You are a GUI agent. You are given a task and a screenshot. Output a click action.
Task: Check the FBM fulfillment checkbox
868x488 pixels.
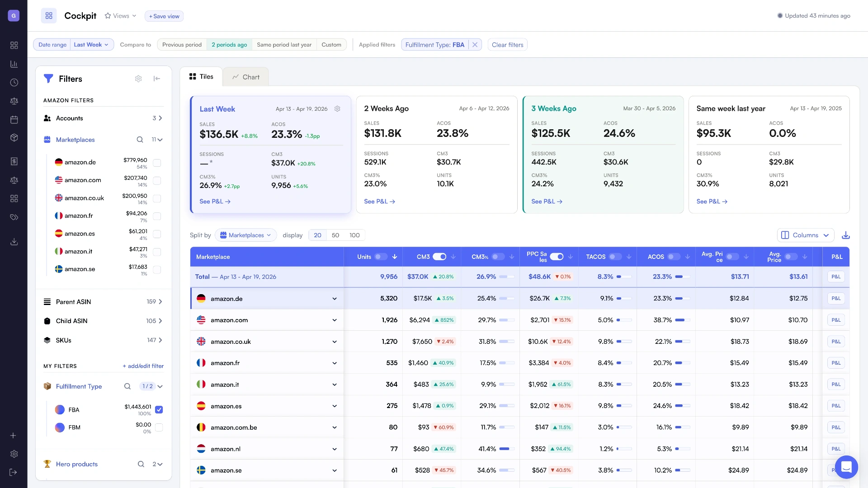point(159,427)
